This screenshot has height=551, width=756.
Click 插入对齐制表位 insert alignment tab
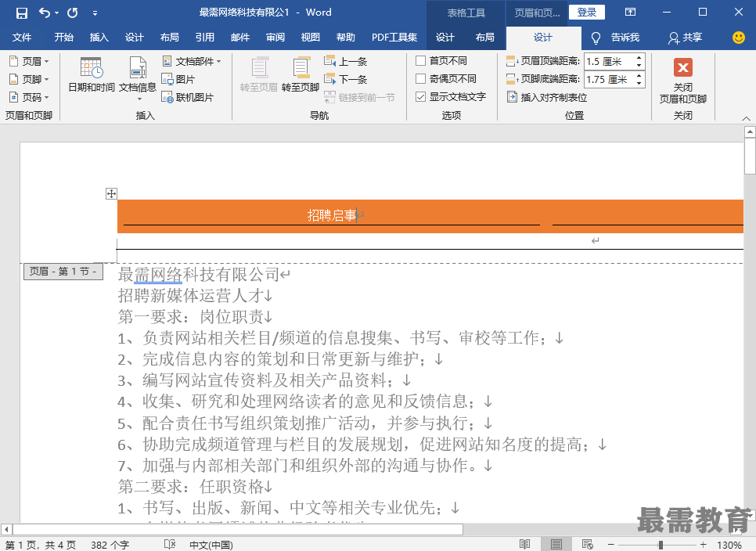point(547,97)
